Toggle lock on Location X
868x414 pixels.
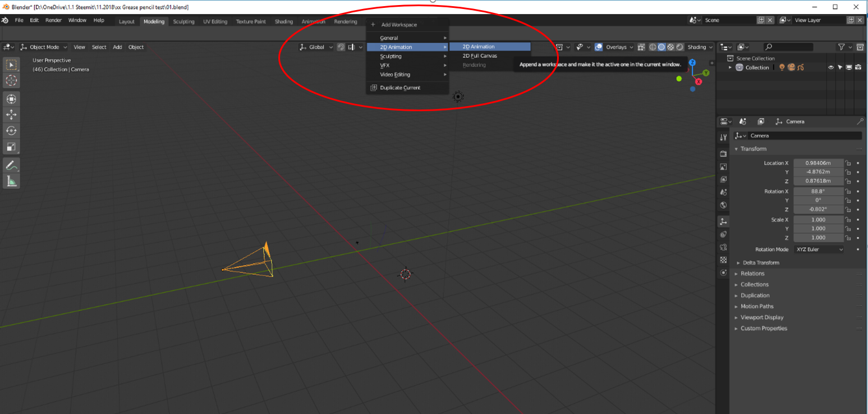pos(848,163)
